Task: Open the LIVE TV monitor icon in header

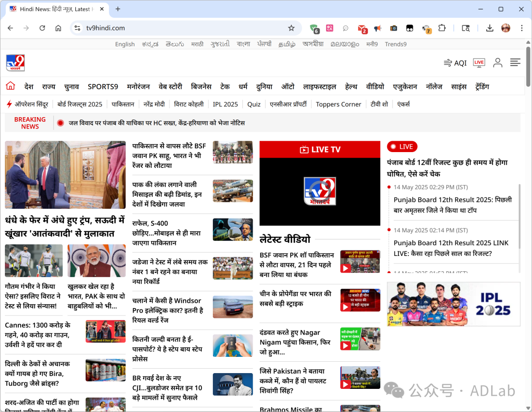Action: tap(479, 63)
